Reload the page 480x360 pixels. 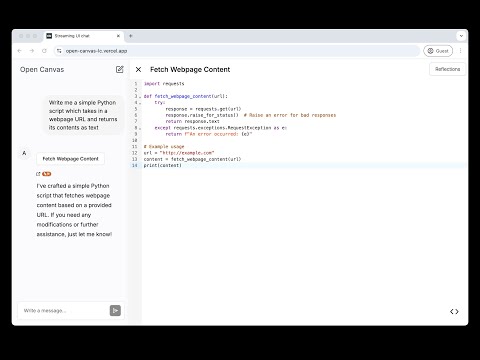[x=44, y=51]
